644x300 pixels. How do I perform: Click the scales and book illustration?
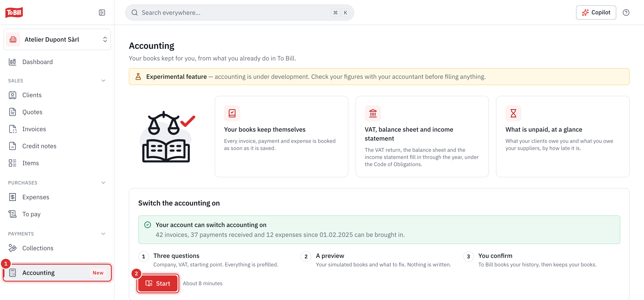pyautogui.click(x=167, y=137)
